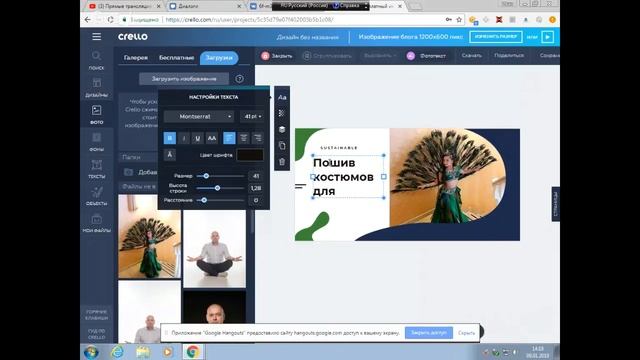Click the add folder icon beside Добавить
The height and width of the screenshot is (360, 640).
coord(128,172)
